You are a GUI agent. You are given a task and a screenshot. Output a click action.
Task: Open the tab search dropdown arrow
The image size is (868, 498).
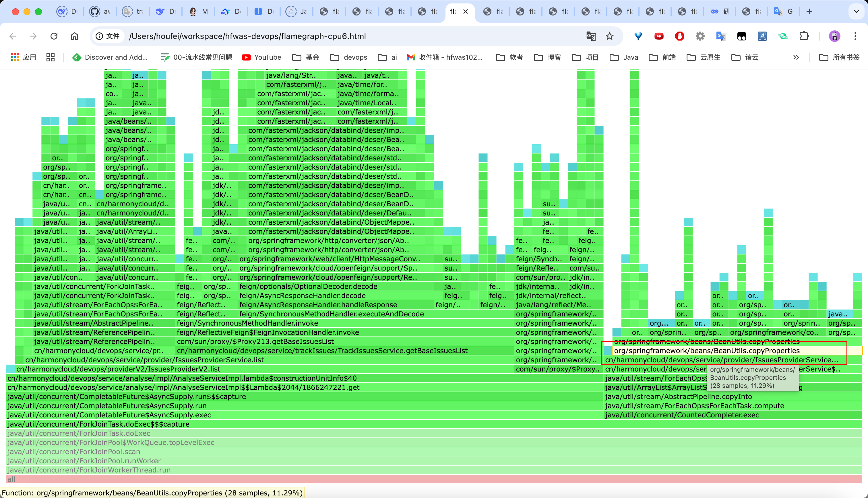click(x=856, y=12)
